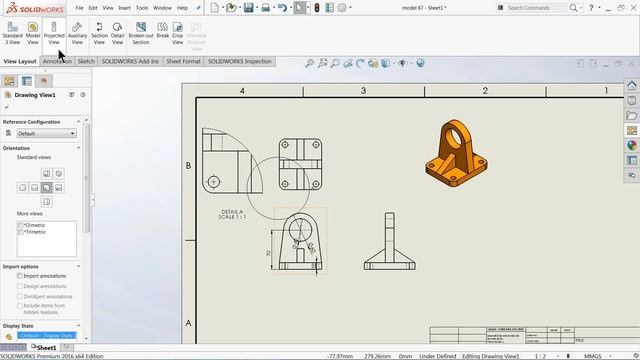Click the Rebuild traffic light icon
640x360 pixels.
click(317, 7)
